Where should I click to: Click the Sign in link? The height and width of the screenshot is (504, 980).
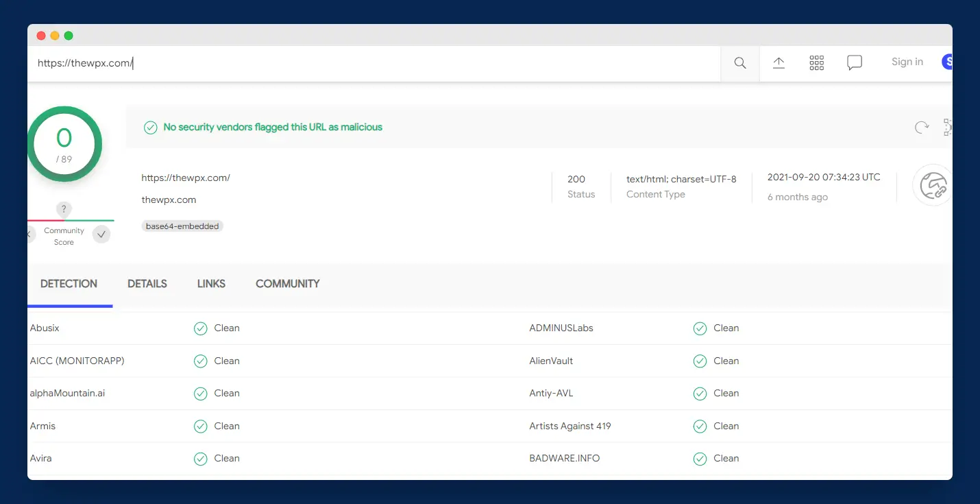coord(907,62)
